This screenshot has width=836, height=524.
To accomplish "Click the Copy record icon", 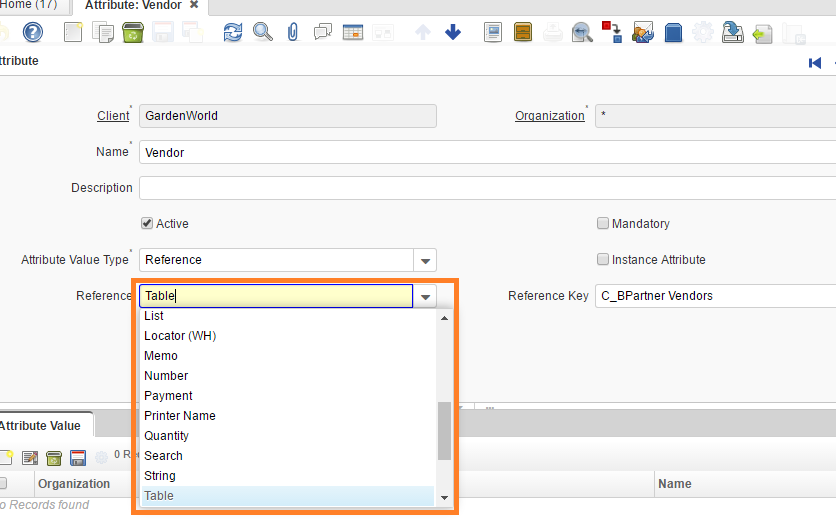I will [x=103, y=33].
